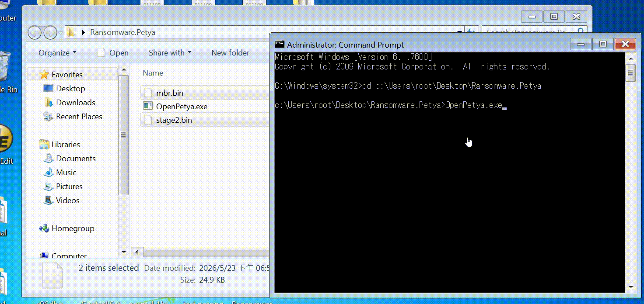
Task: Click the Command Prompt title bar icon
Action: (280, 45)
